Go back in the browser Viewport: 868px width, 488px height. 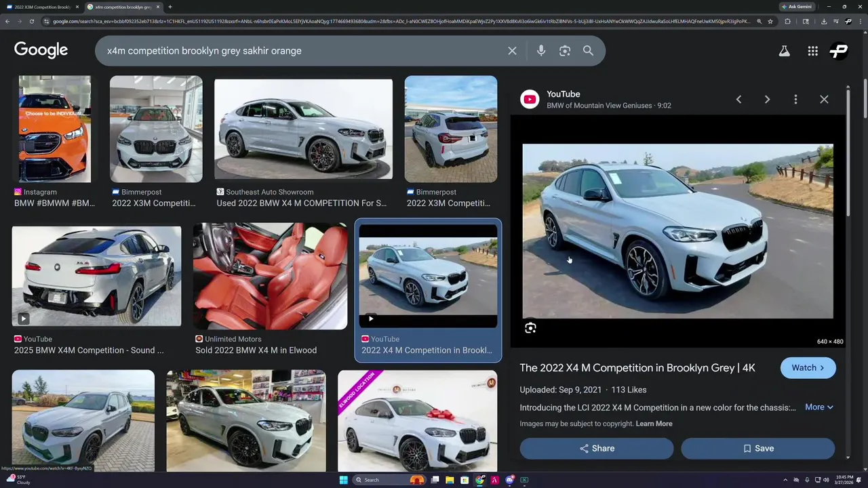point(7,21)
